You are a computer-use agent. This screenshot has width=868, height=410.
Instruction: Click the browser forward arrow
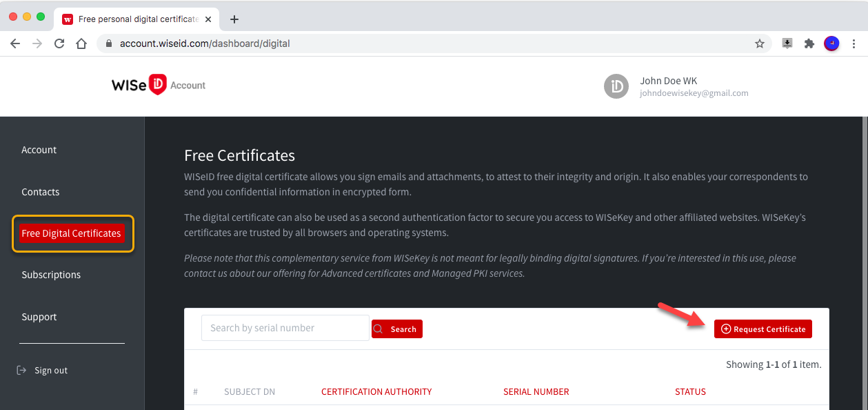tap(37, 43)
